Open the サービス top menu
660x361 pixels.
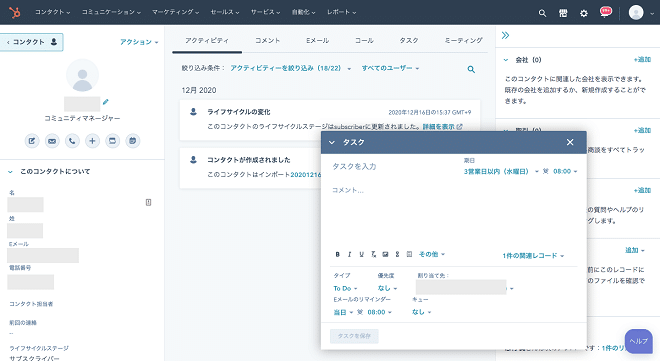coord(265,12)
